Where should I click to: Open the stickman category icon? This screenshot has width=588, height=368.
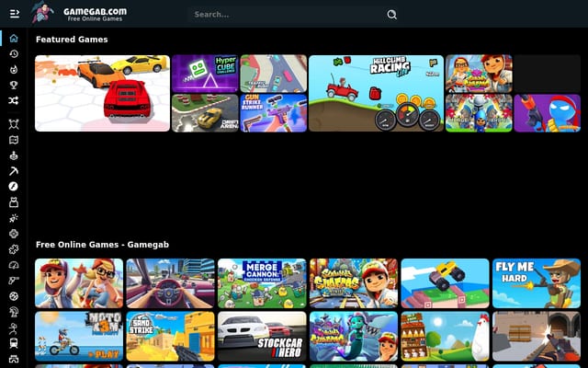[x=14, y=328]
